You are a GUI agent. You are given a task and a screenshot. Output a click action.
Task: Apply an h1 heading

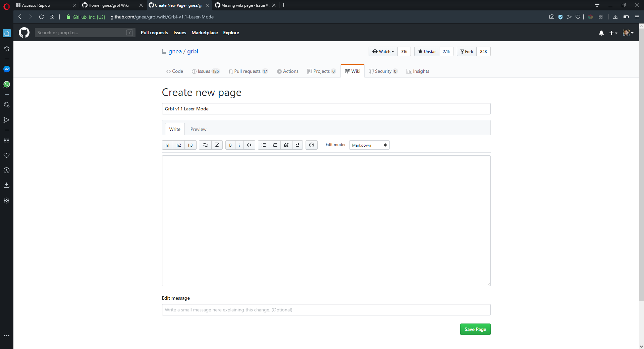coord(167,145)
